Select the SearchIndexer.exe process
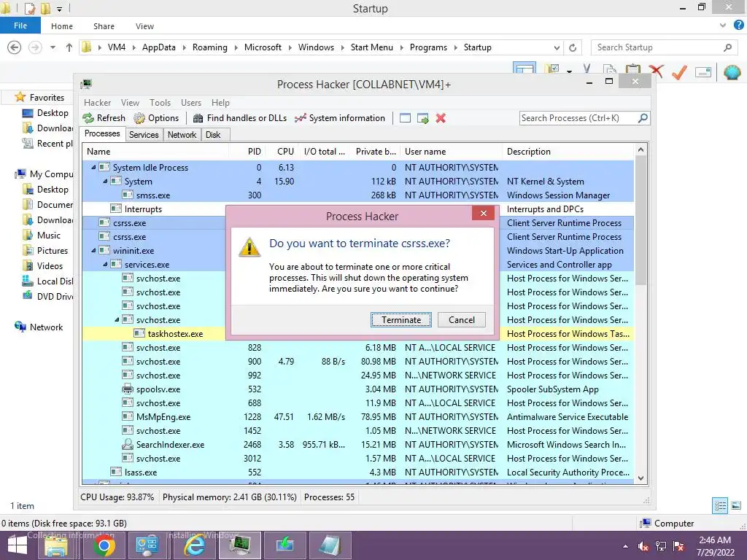The height and width of the screenshot is (560, 747). tap(357, 444)
